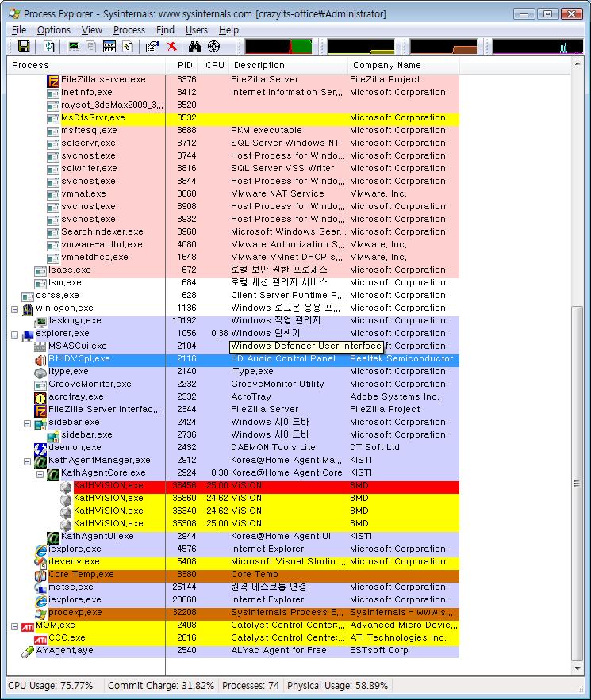Click the itype.exe icon

40,373
